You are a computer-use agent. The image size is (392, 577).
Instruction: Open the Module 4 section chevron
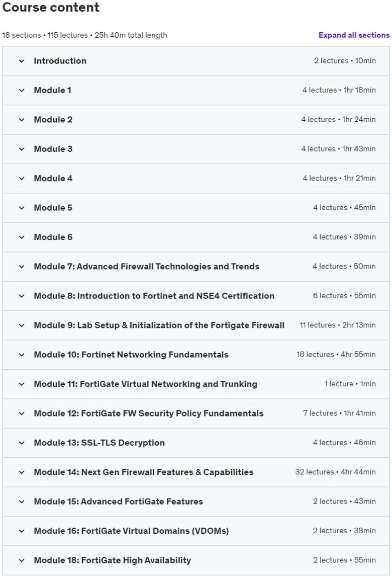pyautogui.click(x=22, y=179)
